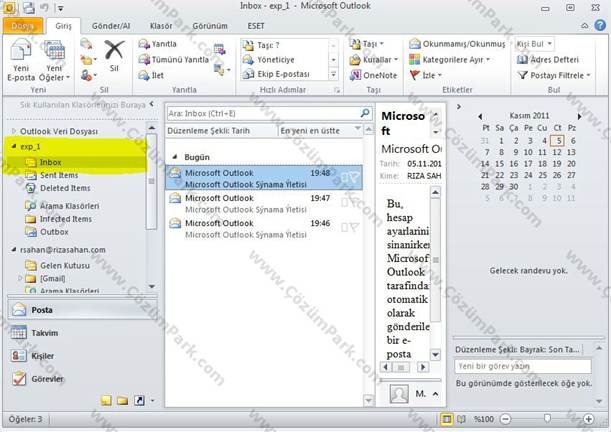Reply to all with Tümünü Yanıtla

click(174, 60)
